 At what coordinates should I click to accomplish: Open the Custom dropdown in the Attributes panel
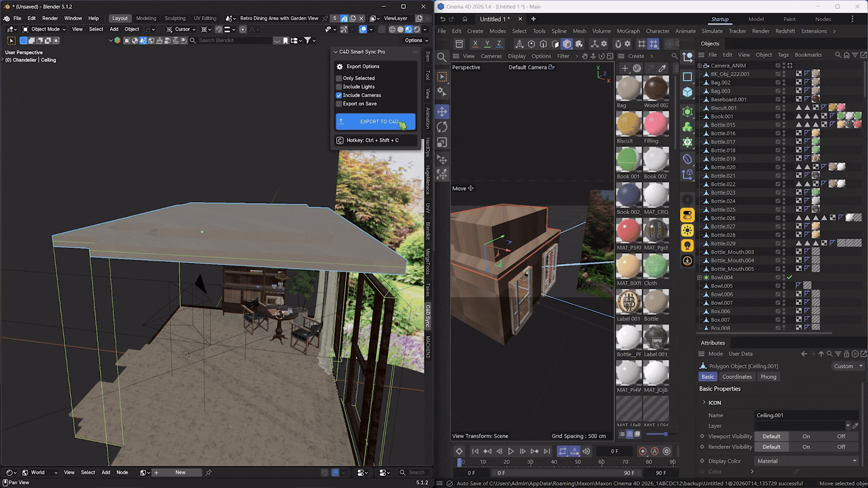[x=848, y=366]
